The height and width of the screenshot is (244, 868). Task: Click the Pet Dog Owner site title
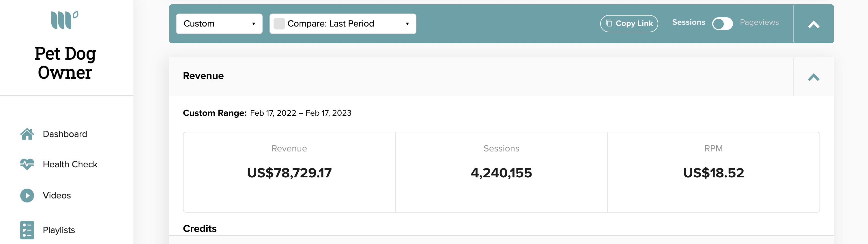(x=65, y=63)
